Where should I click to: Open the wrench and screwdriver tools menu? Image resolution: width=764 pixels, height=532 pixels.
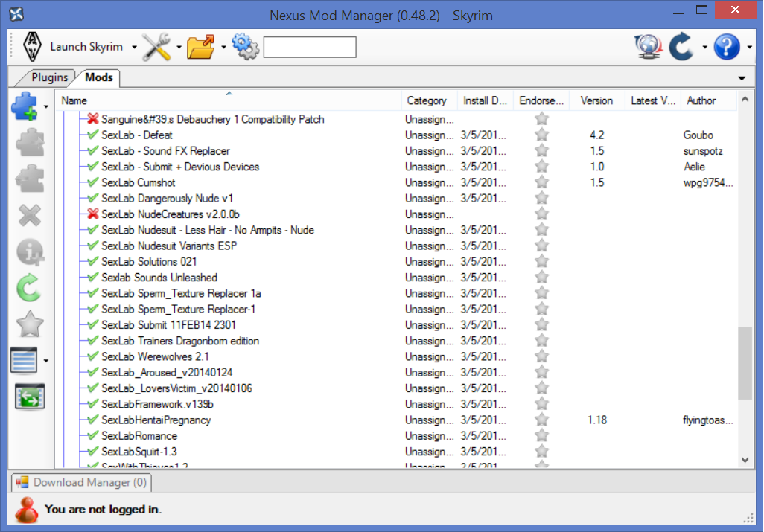(156, 47)
